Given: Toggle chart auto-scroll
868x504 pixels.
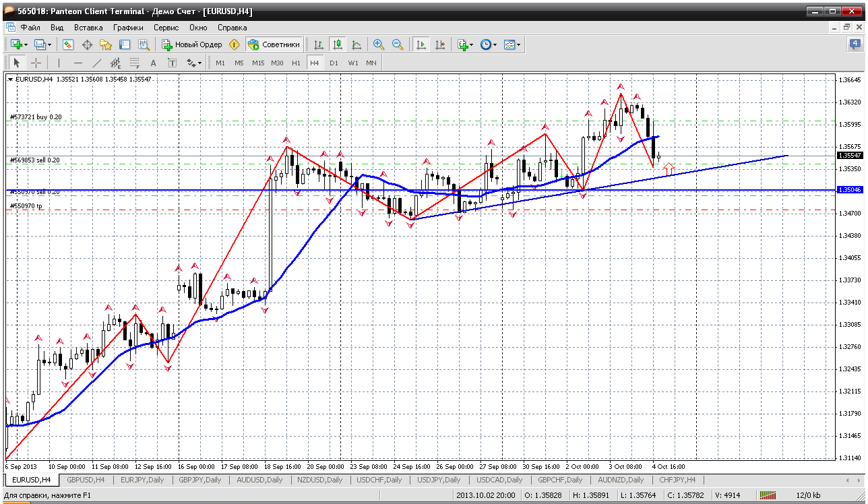Looking at the screenshot, I should [421, 44].
